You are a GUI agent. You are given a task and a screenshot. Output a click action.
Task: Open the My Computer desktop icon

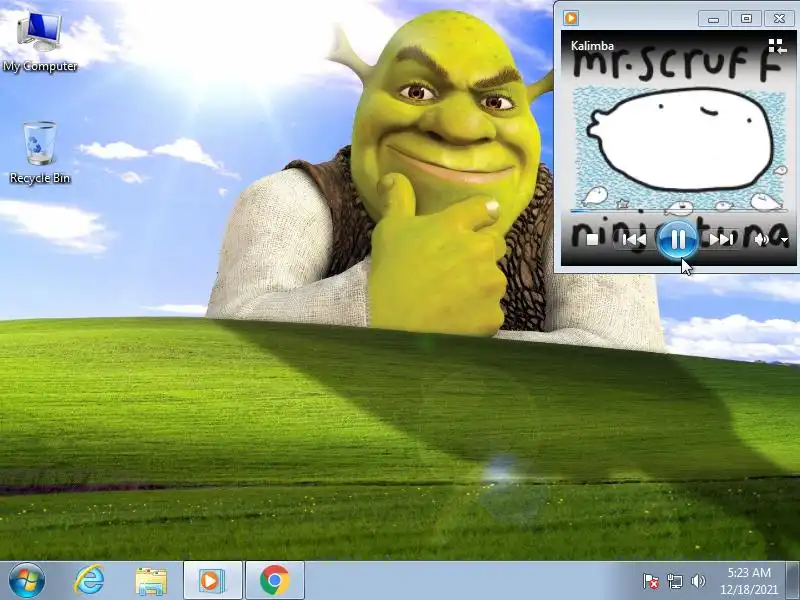click(40, 42)
